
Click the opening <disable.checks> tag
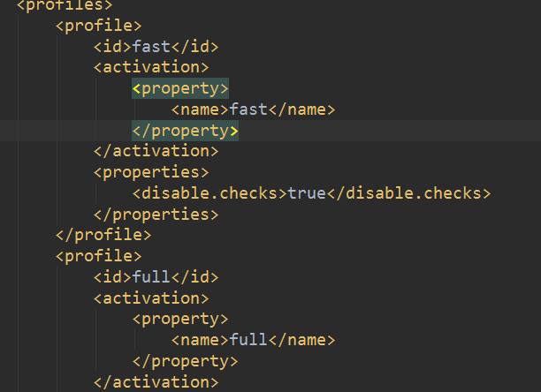(210, 193)
